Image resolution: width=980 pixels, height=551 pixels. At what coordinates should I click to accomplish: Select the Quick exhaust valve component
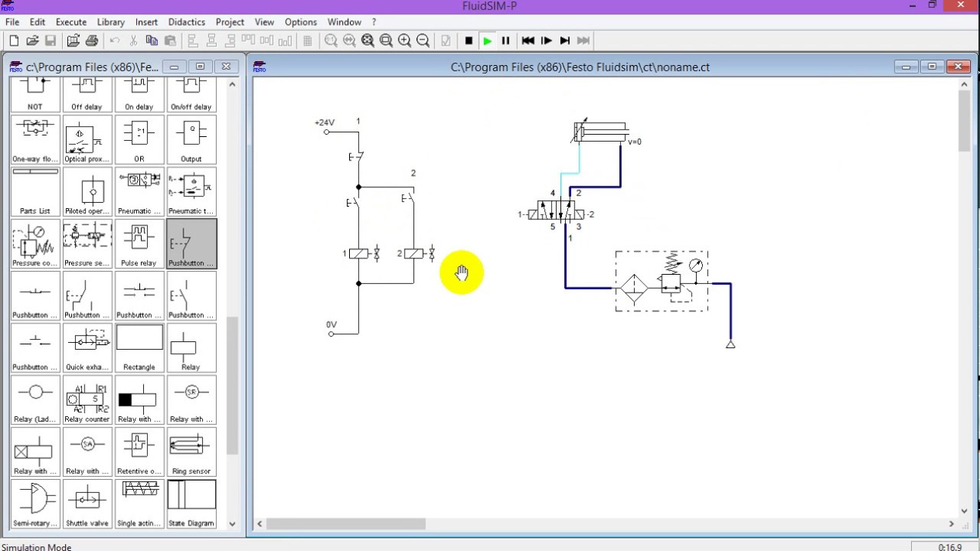pyautogui.click(x=87, y=347)
